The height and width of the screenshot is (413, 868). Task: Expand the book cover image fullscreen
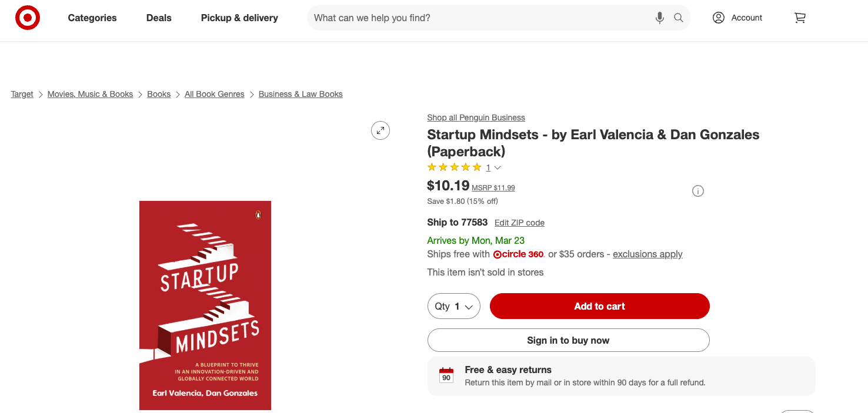pos(380,130)
